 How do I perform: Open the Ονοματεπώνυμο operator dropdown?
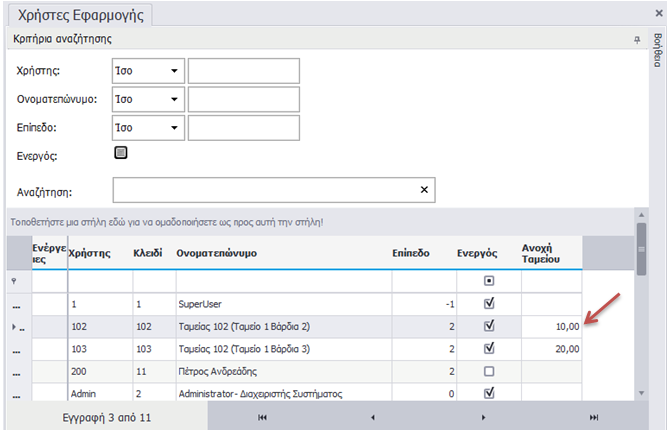click(174, 100)
